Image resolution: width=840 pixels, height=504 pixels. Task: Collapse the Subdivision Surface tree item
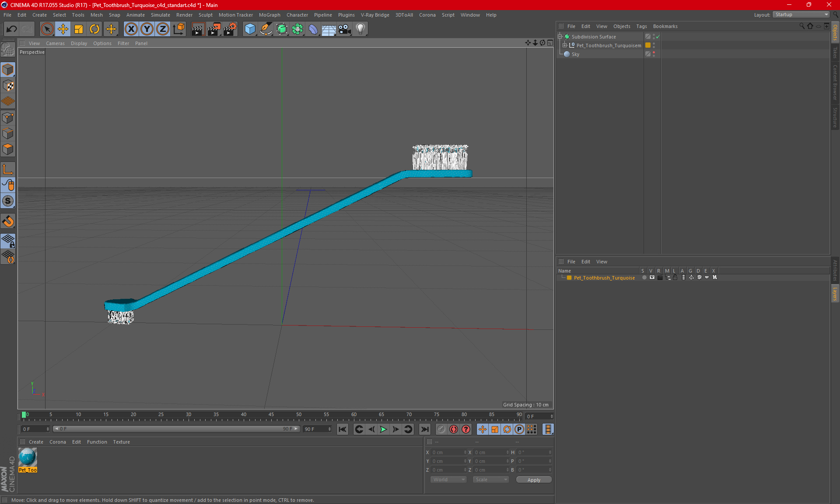pos(560,37)
